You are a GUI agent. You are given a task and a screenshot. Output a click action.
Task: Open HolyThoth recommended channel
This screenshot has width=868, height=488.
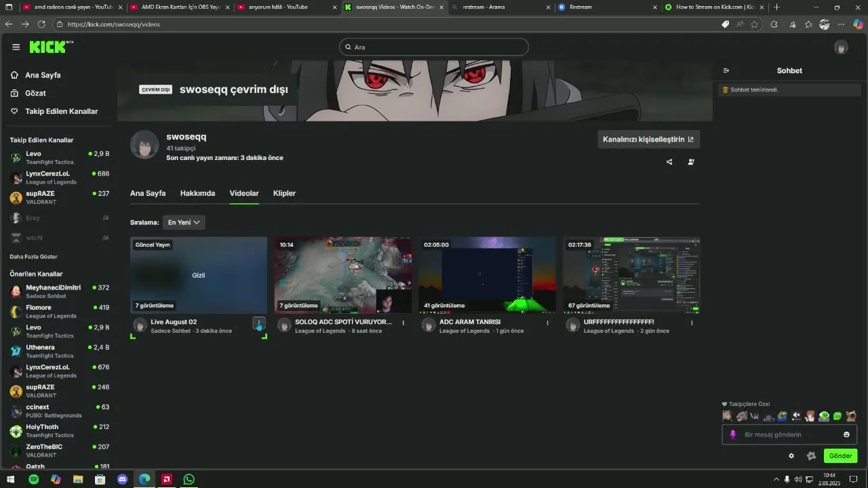tap(60, 431)
